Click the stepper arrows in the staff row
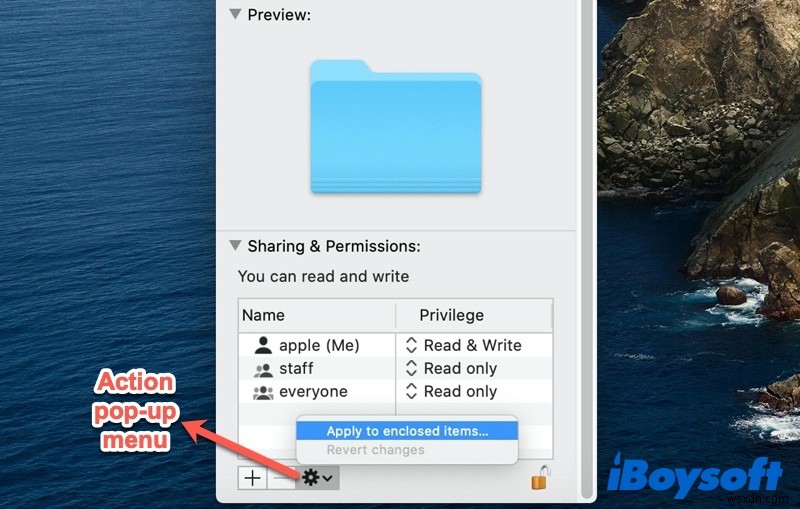The height and width of the screenshot is (509, 800). point(411,368)
